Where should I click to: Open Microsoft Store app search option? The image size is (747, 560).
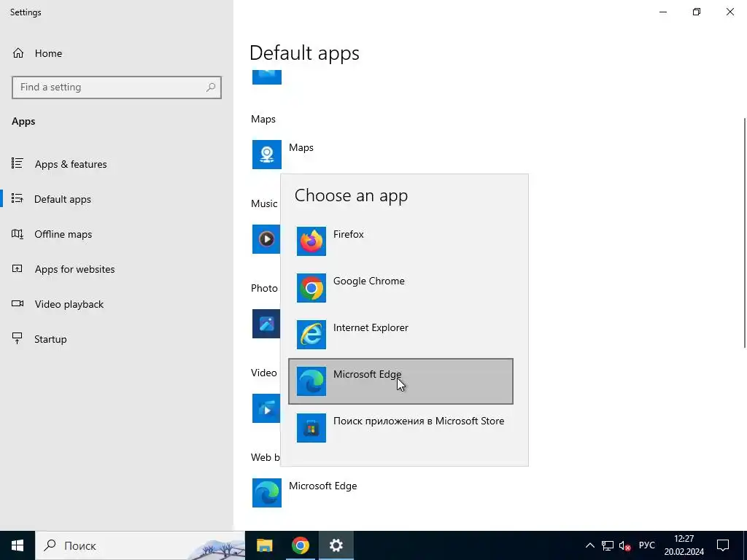coord(400,428)
